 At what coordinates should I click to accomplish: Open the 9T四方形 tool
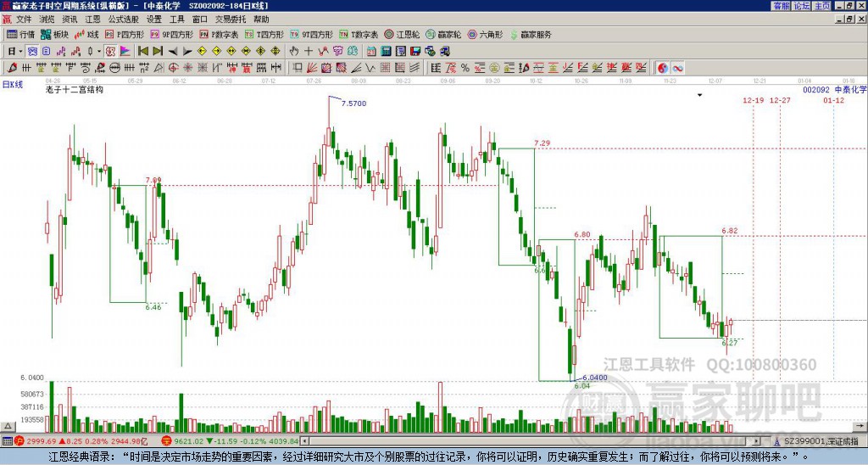(311, 34)
